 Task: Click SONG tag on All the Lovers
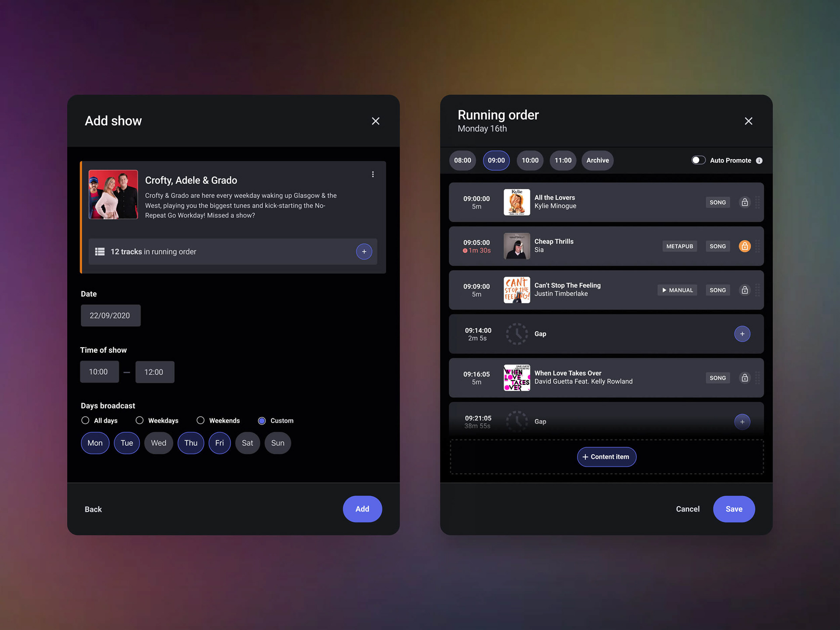[718, 202]
